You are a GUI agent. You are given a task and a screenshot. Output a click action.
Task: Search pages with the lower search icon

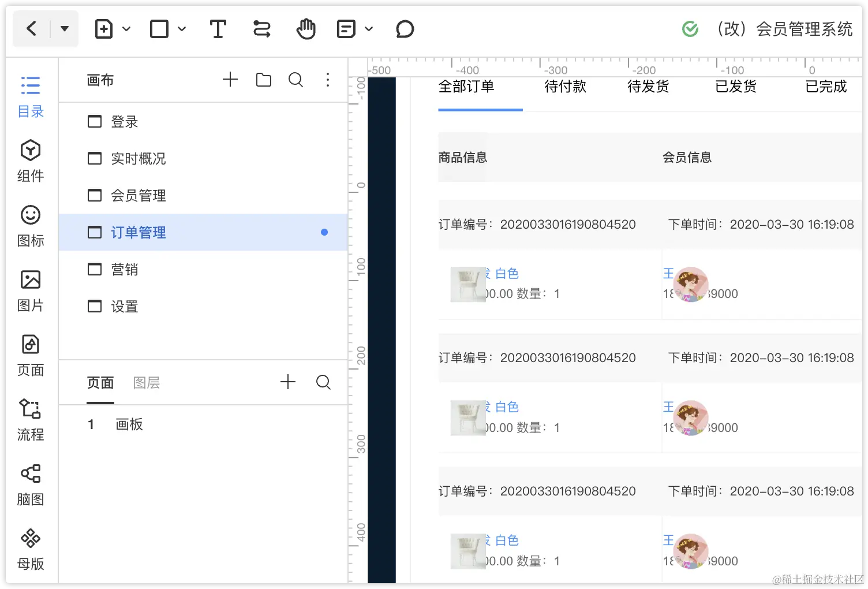click(x=323, y=382)
